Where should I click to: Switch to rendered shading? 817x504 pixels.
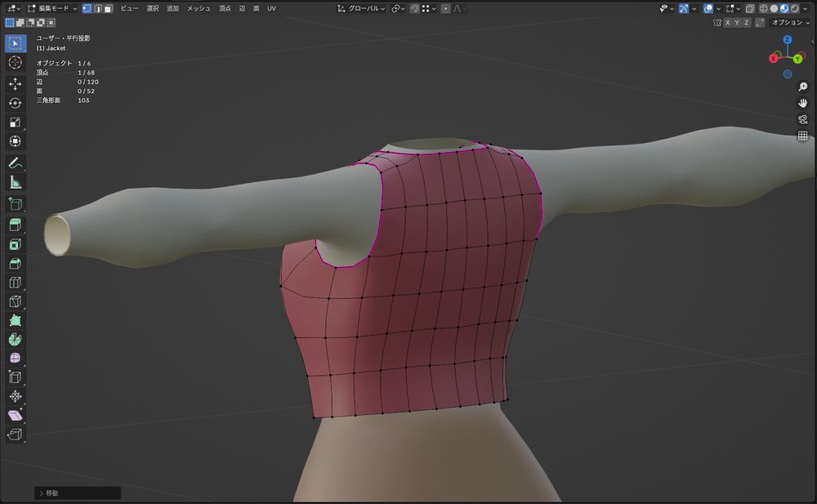point(795,8)
